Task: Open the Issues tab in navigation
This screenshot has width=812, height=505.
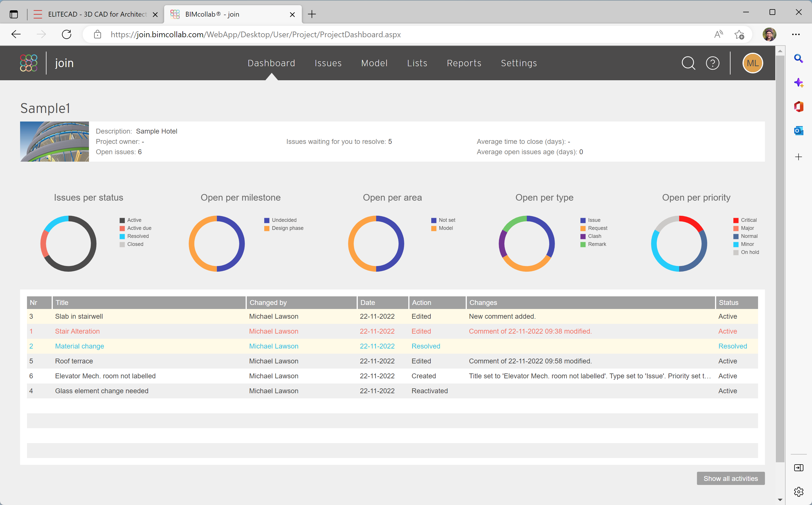Action: click(327, 63)
